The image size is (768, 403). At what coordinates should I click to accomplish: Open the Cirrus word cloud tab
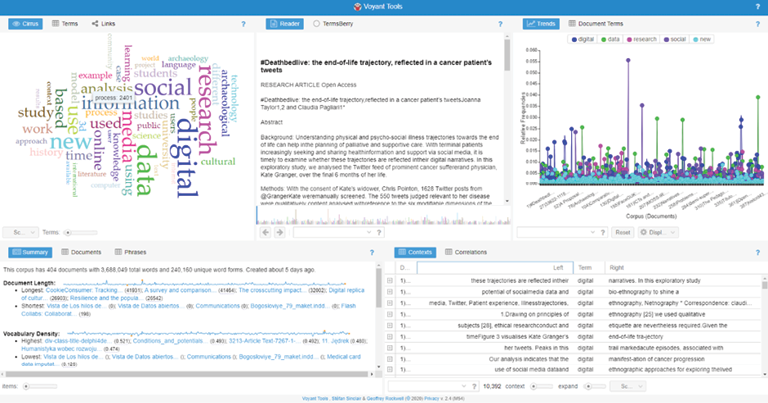point(25,22)
